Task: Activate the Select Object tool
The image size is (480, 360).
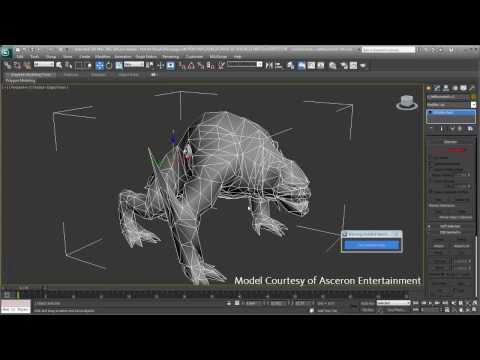Action: pyautogui.click(x=59, y=65)
